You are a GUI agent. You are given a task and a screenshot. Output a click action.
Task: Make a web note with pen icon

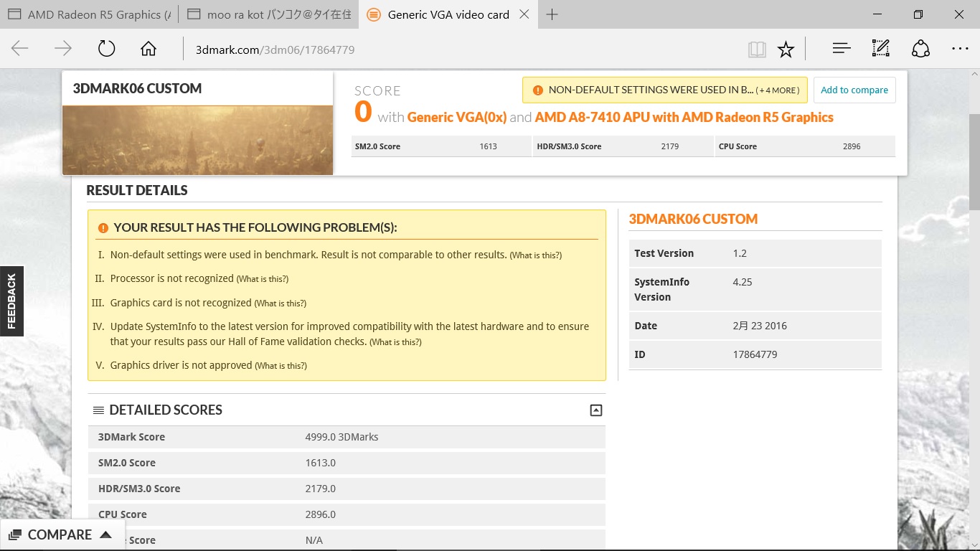pyautogui.click(x=881, y=48)
